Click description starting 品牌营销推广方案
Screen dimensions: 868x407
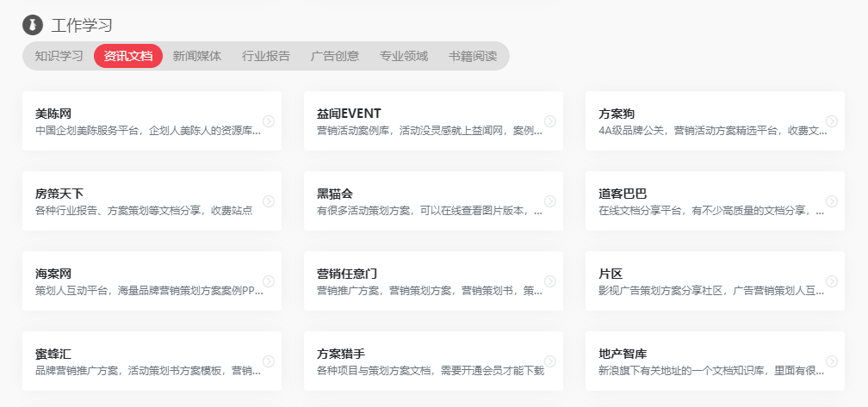(148, 371)
